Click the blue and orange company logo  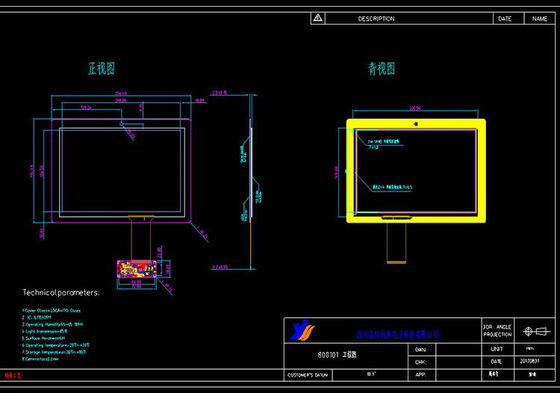click(302, 330)
